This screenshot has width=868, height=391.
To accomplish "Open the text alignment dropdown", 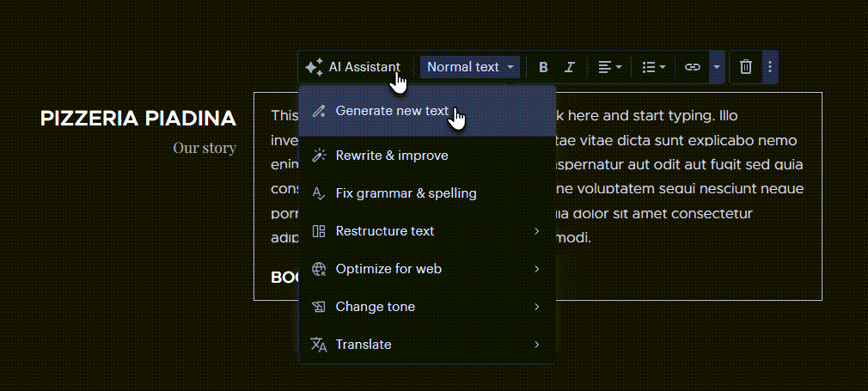I will 609,67.
